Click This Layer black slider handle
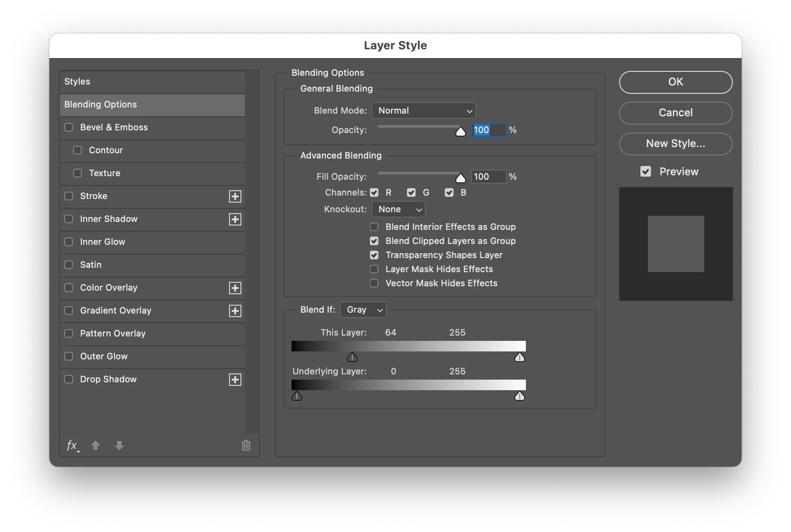This screenshot has height=532, width=791. tap(352, 357)
